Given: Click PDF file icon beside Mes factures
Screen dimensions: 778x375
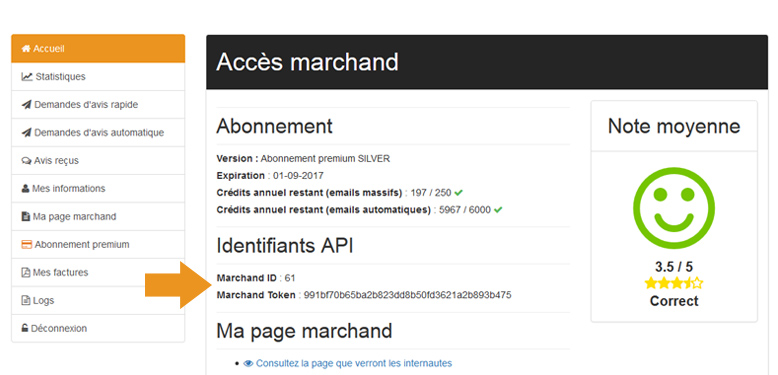Looking at the screenshot, I should (26, 272).
